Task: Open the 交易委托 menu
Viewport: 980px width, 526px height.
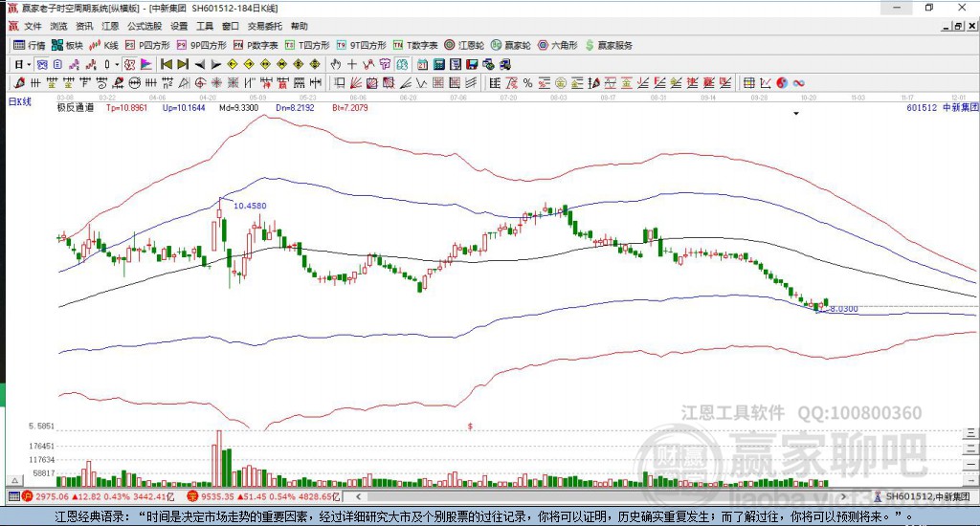Action: (x=264, y=26)
